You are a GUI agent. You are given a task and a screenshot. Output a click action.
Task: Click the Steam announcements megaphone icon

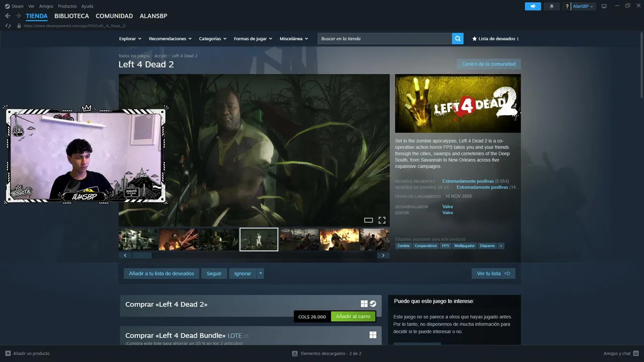(x=533, y=6)
